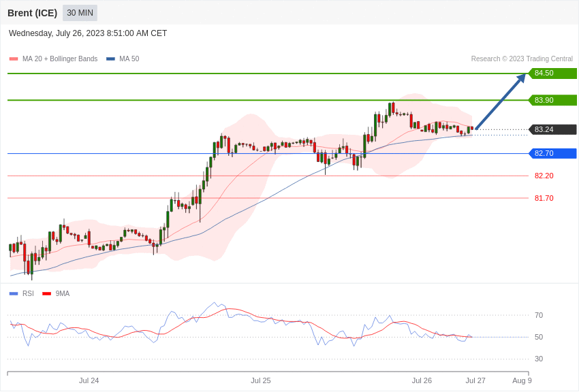Click the MA 20 + Bollinger Bands legend swatch
This screenshot has height=392, width=579.
pyautogui.click(x=14, y=59)
